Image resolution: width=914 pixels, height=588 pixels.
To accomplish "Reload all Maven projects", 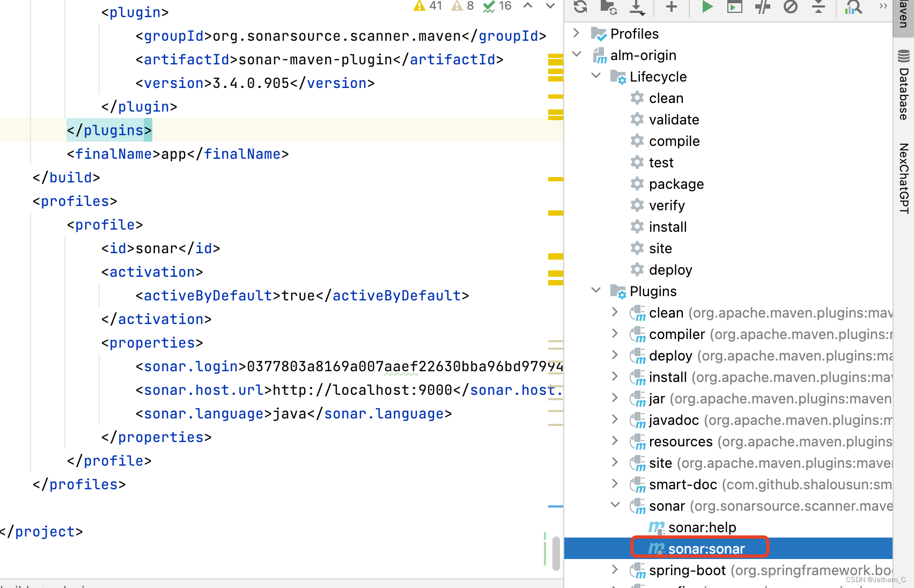I will pos(580,6).
